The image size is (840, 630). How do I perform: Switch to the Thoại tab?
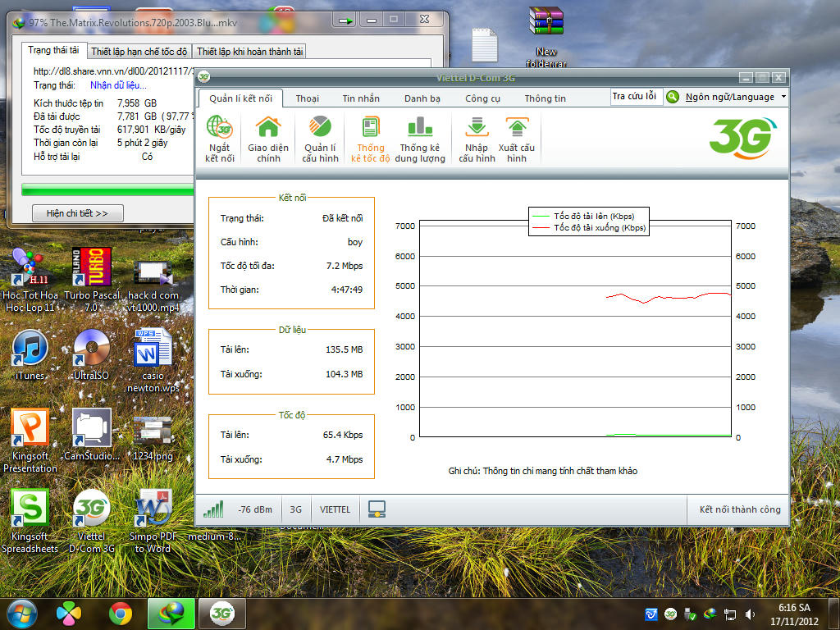coord(307,98)
